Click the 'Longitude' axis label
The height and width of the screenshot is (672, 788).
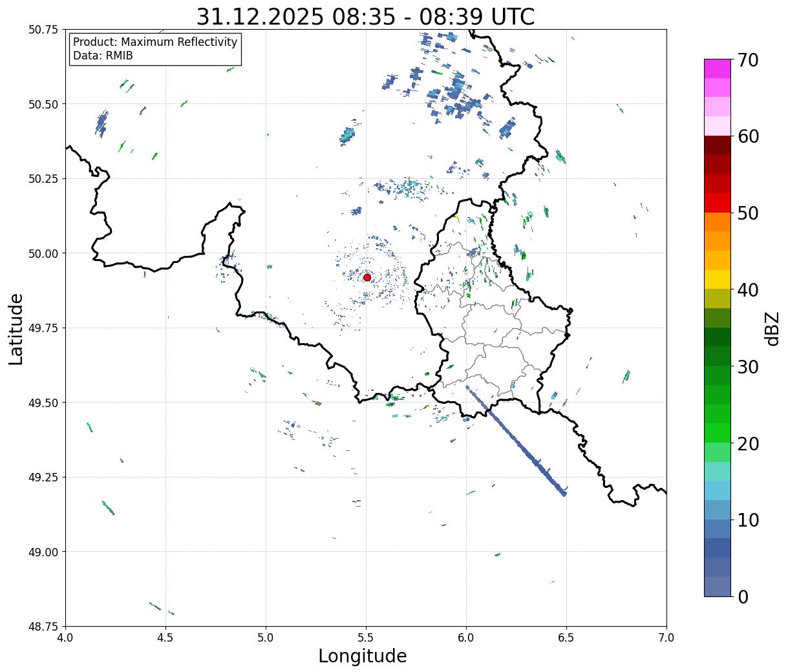(x=363, y=656)
